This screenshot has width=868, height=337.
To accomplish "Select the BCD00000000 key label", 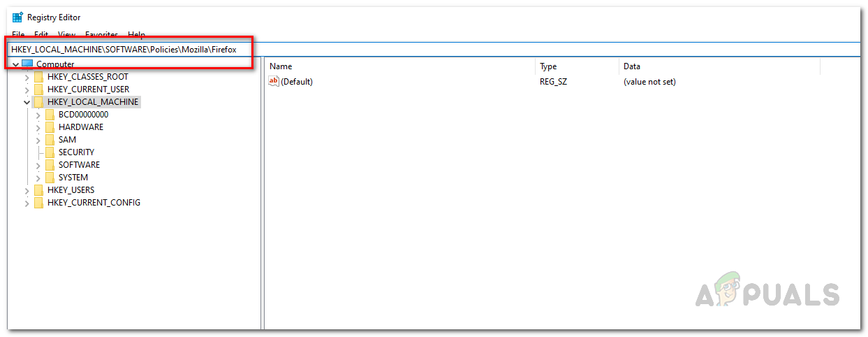I will coord(83,115).
